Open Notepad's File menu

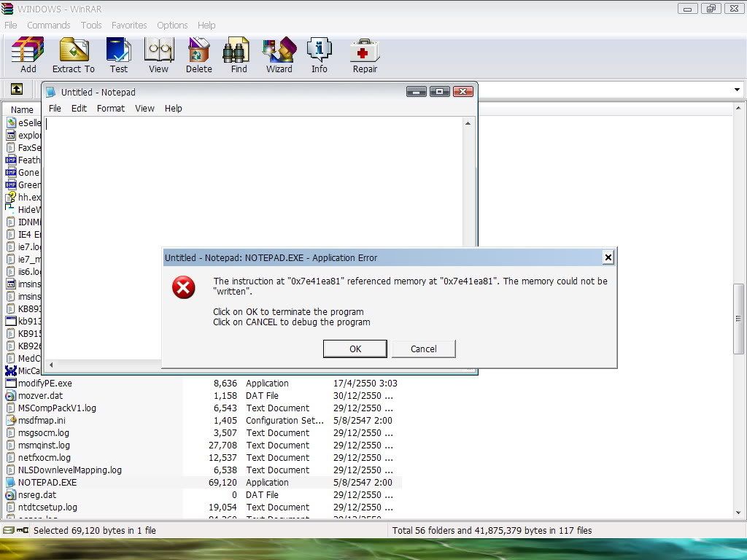55,109
